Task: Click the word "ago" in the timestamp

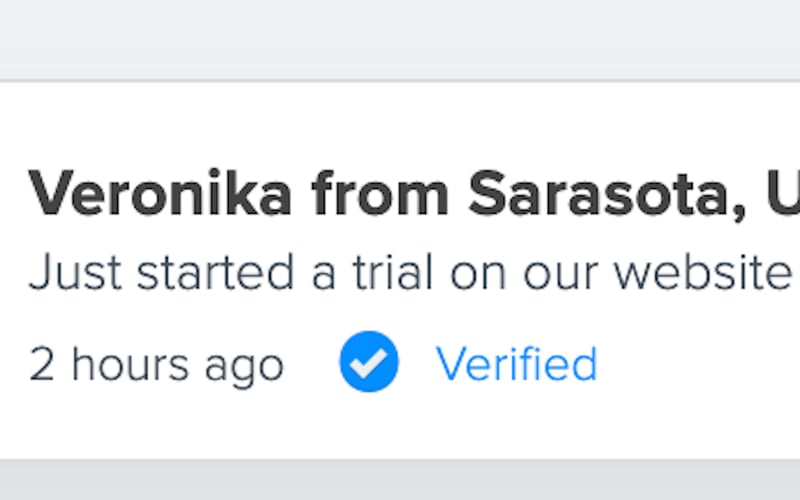Action: point(244,366)
